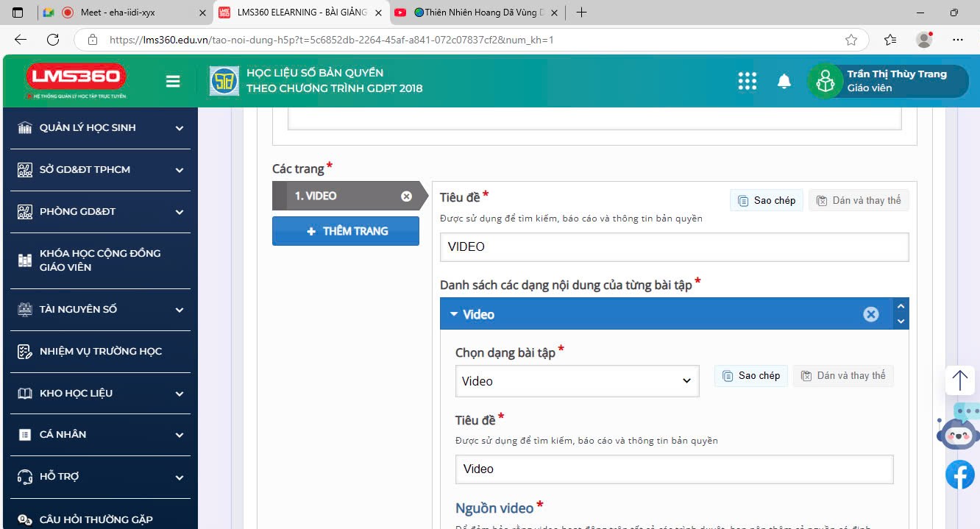This screenshot has height=529, width=980.
Task: Click the THÊM TRANG button
Action: (x=346, y=231)
